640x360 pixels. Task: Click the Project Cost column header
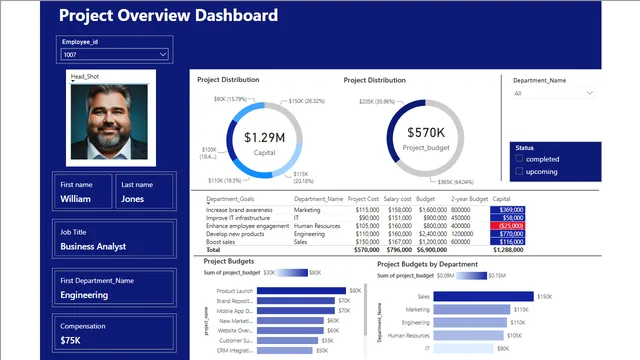[363, 199]
